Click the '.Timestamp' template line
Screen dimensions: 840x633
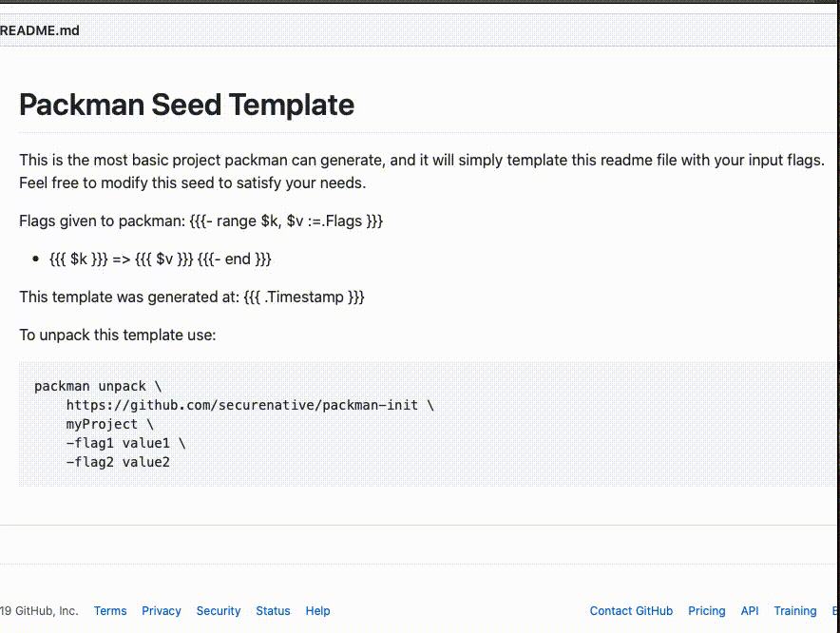(x=192, y=297)
